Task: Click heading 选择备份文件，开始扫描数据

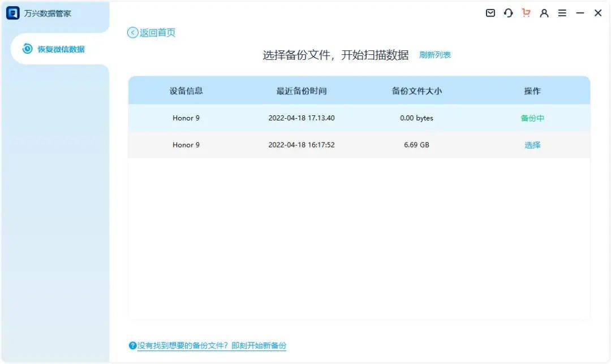Action: pyautogui.click(x=335, y=55)
